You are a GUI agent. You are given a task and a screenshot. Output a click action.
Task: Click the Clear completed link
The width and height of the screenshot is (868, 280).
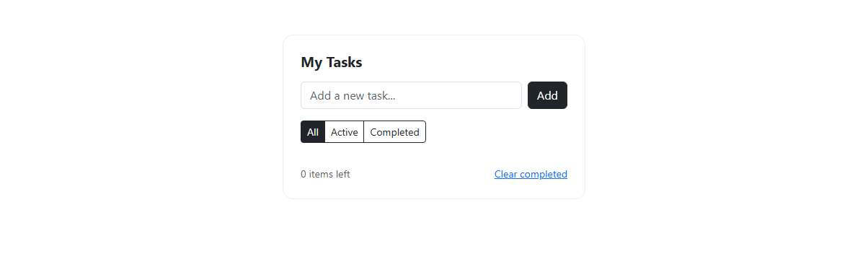531,174
